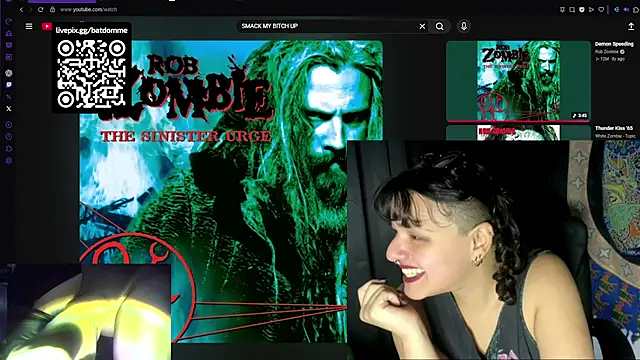Click the snapshot square toolbar icon

pos(572,9)
